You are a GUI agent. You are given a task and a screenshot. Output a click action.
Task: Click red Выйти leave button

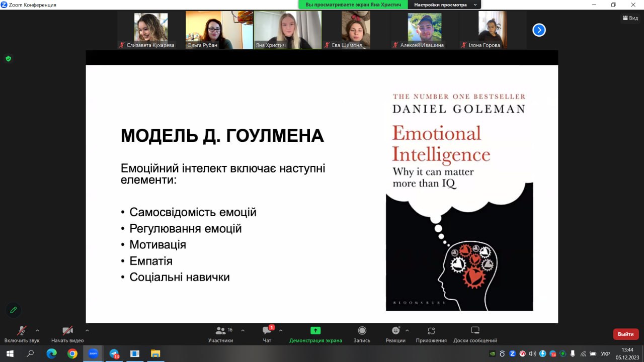tap(626, 334)
